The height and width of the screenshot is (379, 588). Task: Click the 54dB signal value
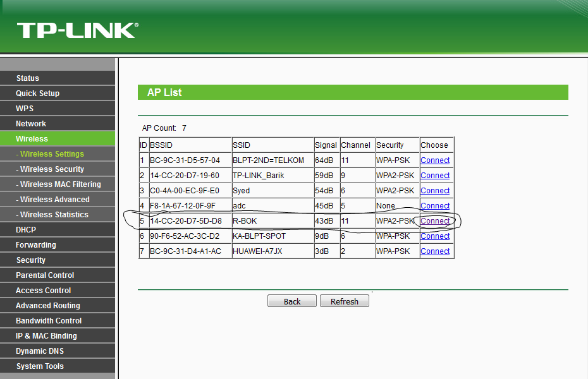tap(324, 191)
